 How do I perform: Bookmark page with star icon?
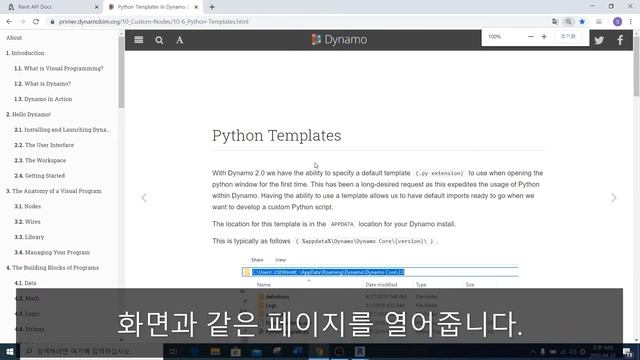pos(582,22)
